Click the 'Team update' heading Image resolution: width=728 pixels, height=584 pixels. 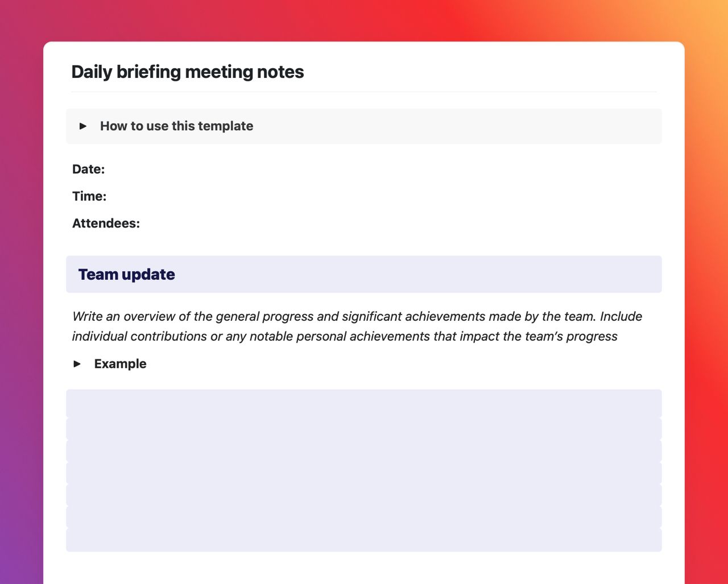point(126,274)
